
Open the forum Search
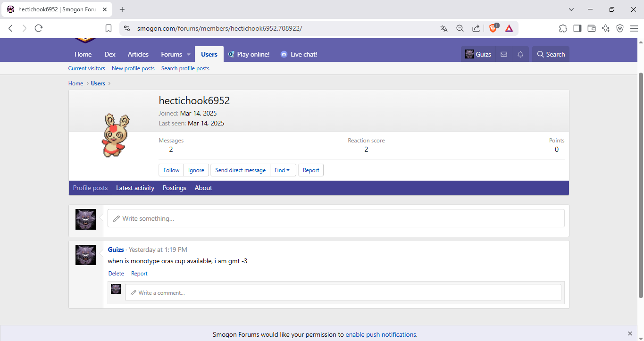551,54
